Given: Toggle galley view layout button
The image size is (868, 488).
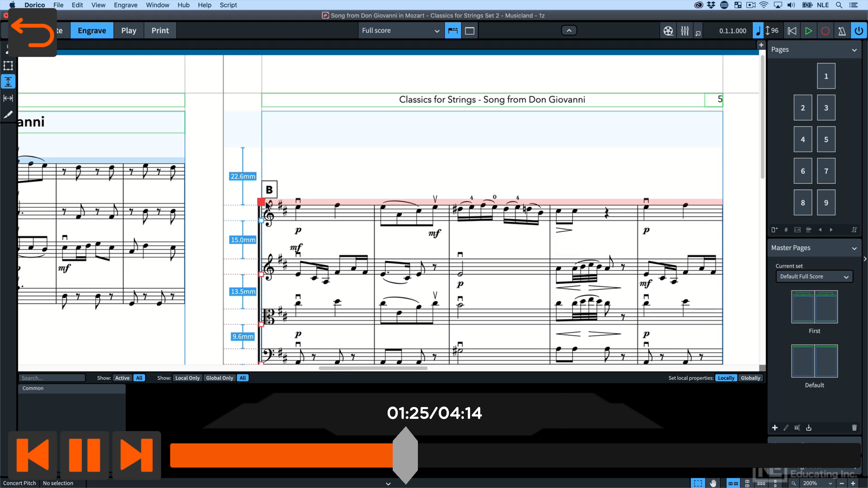Looking at the screenshot, I should click(470, 31).
